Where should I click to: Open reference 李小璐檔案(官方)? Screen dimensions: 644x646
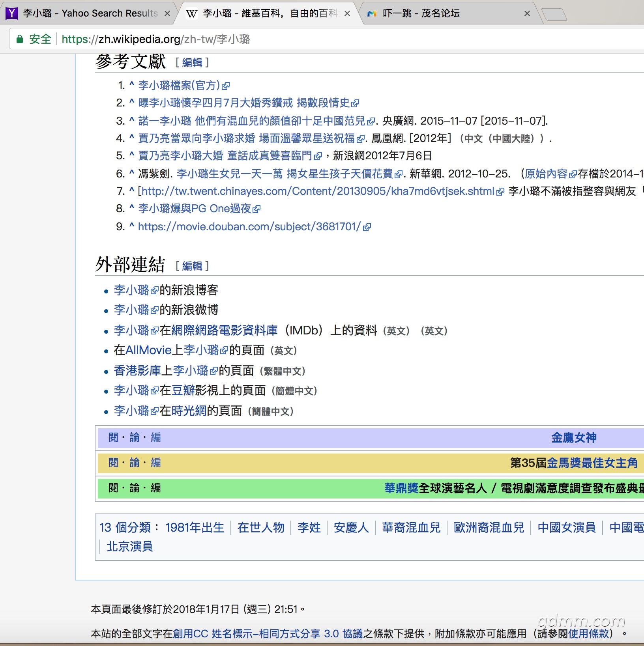click(184, 86)
